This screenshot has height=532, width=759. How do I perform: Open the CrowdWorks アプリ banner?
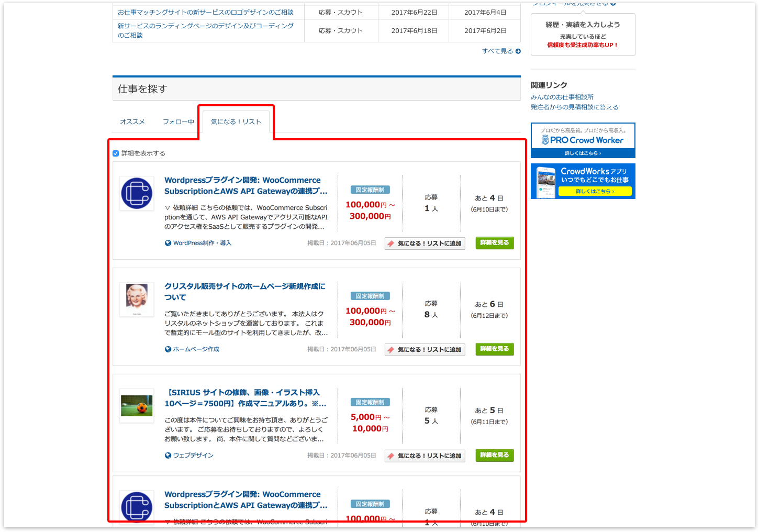tap(583, 181)
